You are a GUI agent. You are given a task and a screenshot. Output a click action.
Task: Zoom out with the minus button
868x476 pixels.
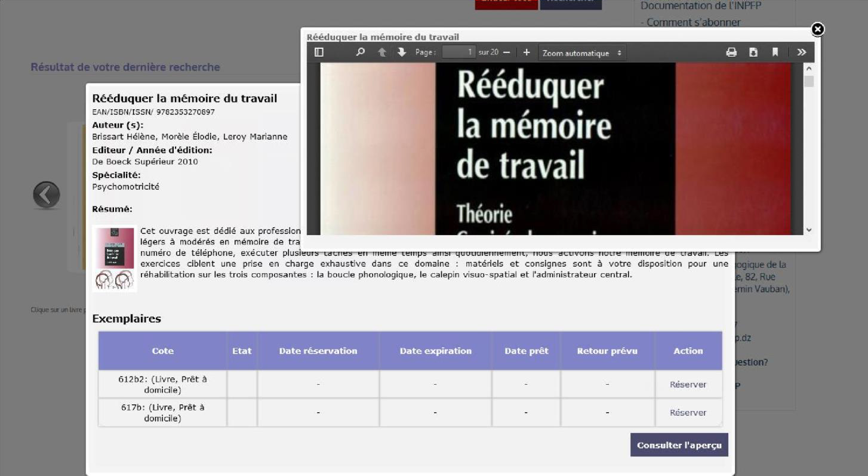tap(506, 52)
